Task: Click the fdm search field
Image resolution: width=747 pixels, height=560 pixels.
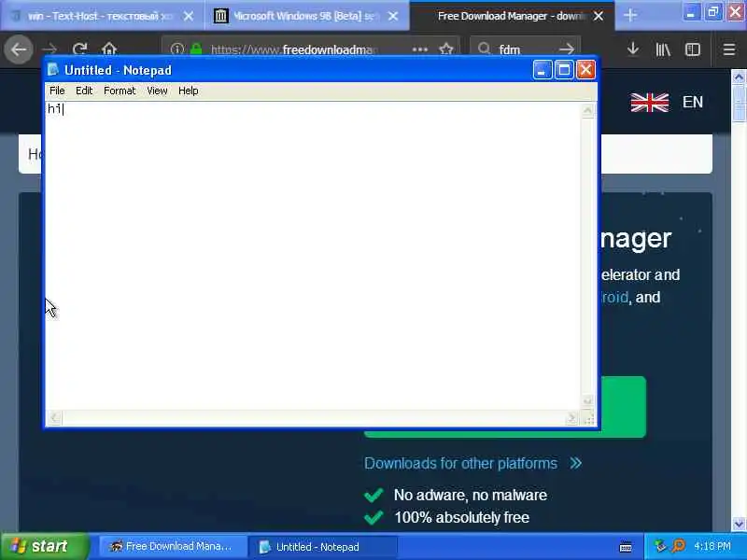Action: 527,49
